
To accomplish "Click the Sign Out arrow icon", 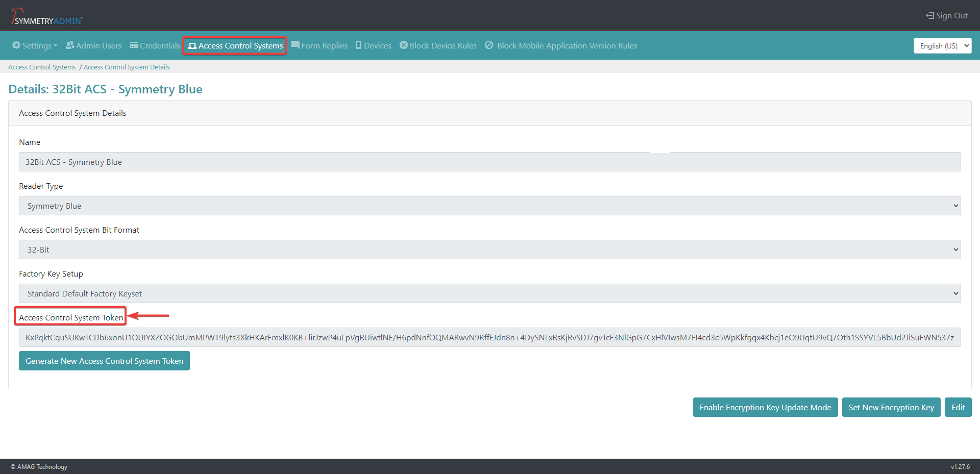I will (930, 15).
